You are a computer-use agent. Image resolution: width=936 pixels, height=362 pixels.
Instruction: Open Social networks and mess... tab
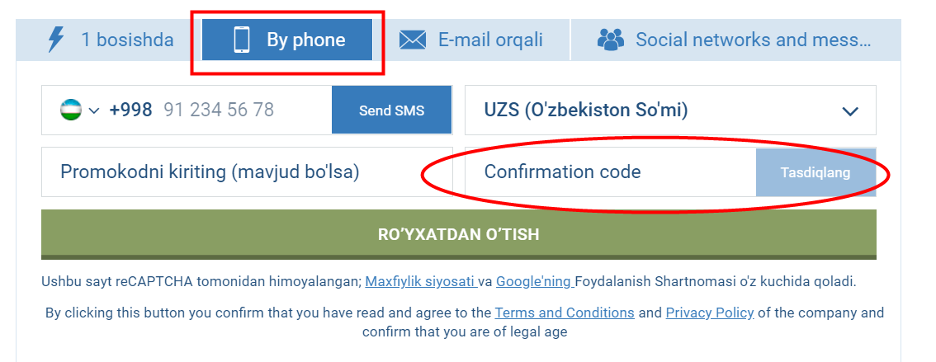(x=735, y=40)
